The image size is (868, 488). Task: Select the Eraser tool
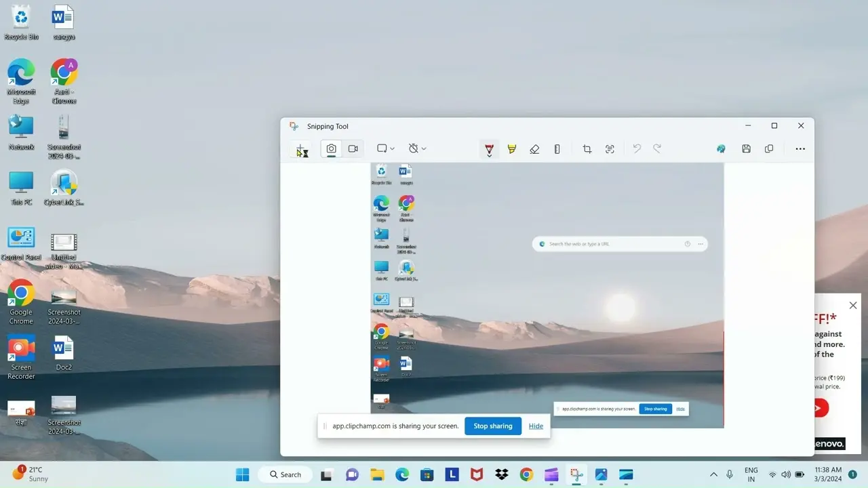pyautogui.click(x=534, y=149)
